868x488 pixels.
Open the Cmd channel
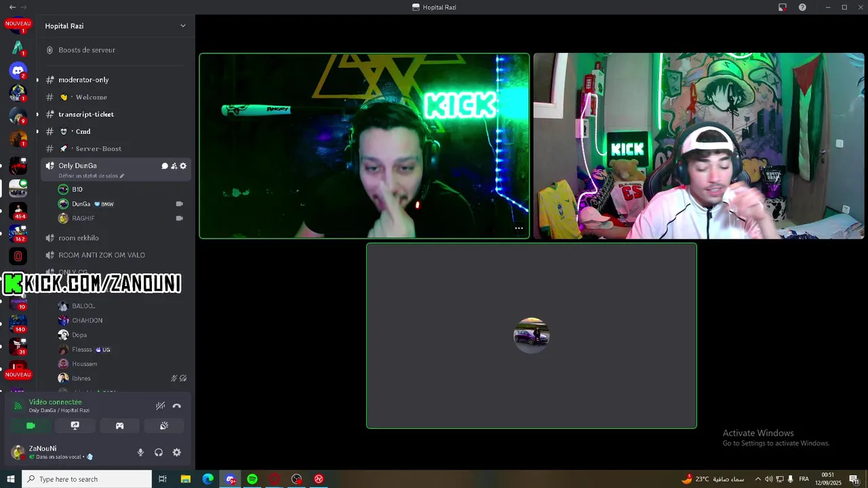pyautogui.click(x=83, y=131)
